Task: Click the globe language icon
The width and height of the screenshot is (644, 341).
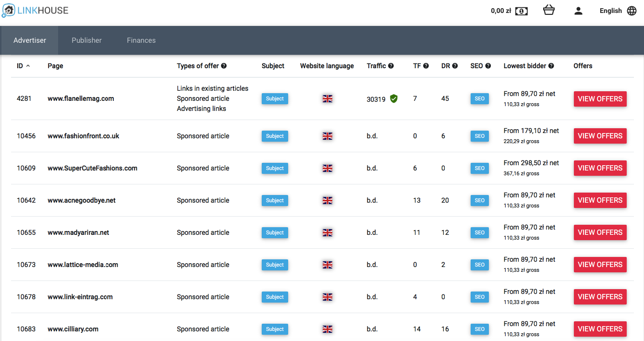Action: pyautogui.click(x=632, y=11)
